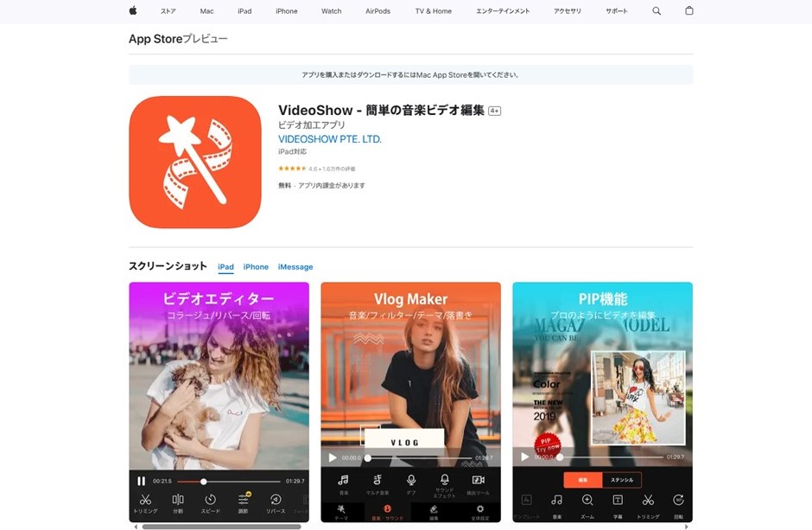Image resolution: width=812 pixels, height=530 pixels.
Task: Open the VIDEOSHOW PTE. LTD. developer link
Action: (x=329, y=139)
